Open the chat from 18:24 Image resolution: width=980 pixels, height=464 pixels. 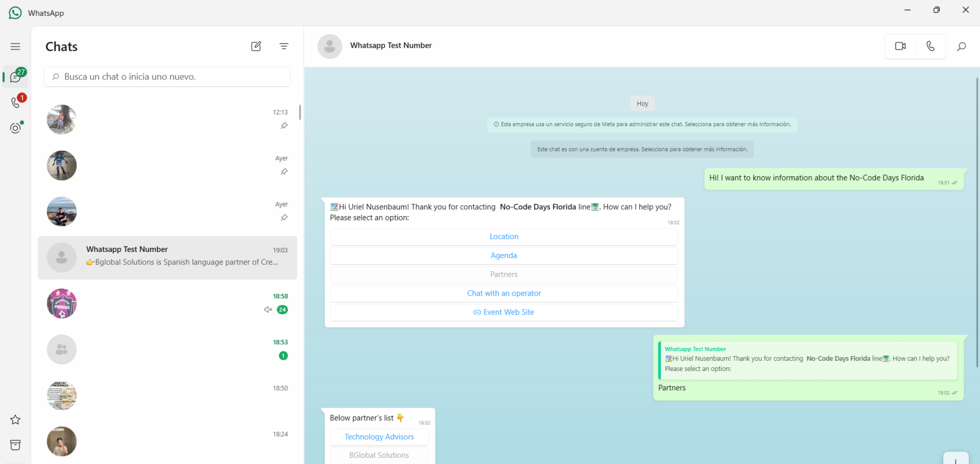pyautogui.click(x=167, y=442)
